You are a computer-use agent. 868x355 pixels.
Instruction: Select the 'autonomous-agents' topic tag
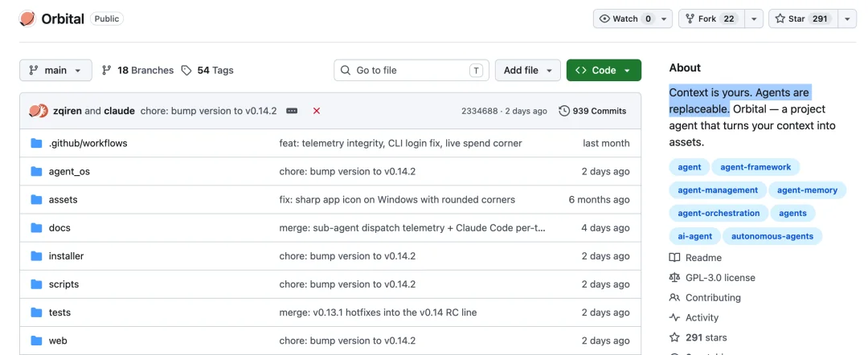point(772,237)
